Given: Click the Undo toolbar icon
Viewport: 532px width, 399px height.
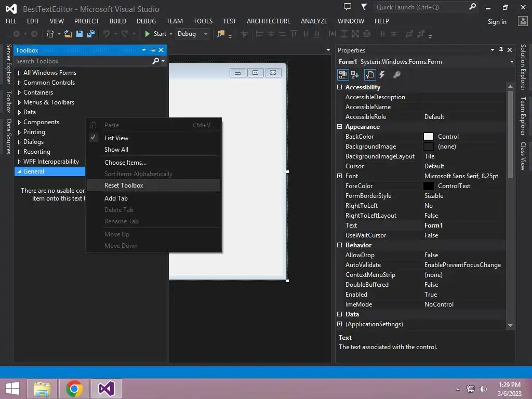Looking at the screenshot, I should pos(107,34).
